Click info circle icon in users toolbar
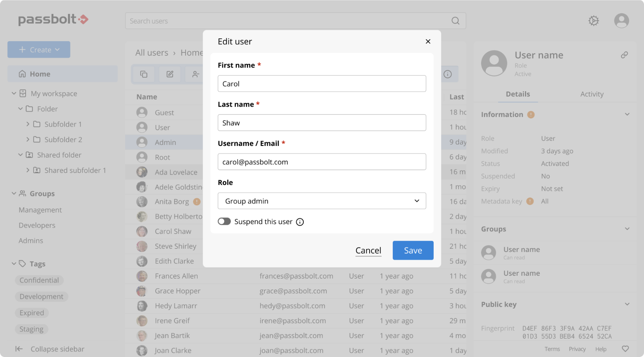The image size is (644, 357). [447, 74]
